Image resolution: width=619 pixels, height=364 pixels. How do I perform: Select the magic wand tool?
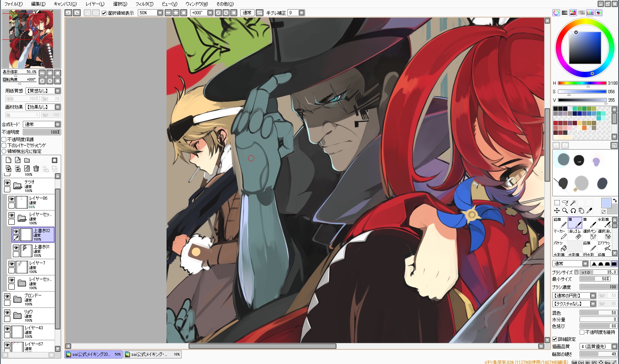pos(573,203)
